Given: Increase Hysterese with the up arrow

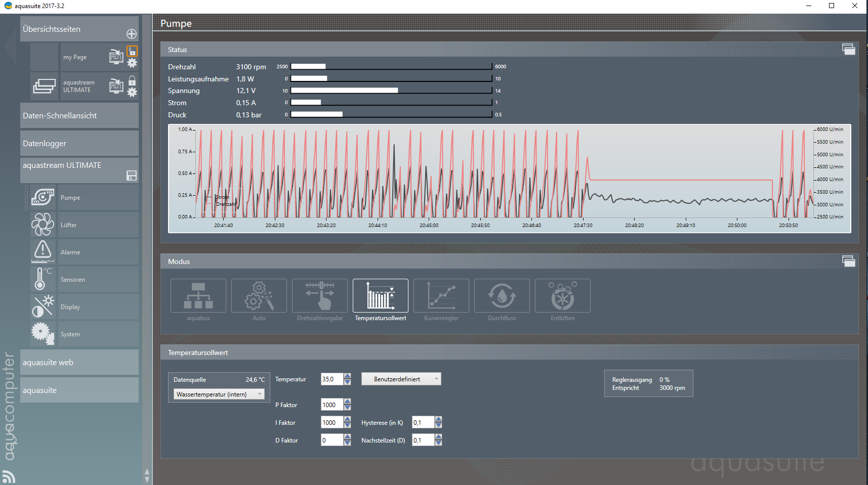Looking at the screenshot, I should (x=438, y=420).
